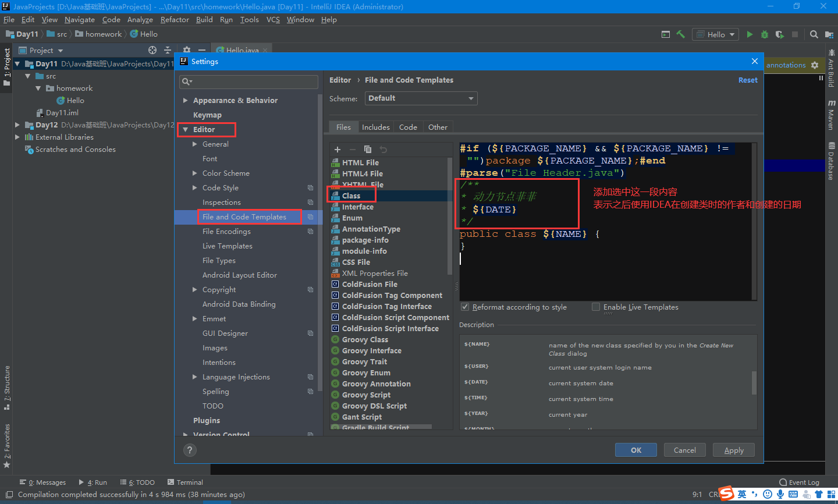Open the Refactor menu

[175, 19]
